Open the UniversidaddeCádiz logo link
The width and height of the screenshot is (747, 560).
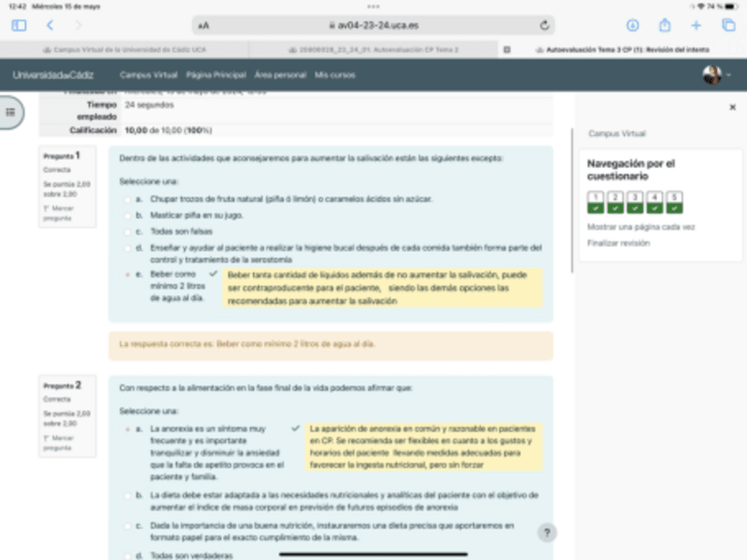[53, 75]
